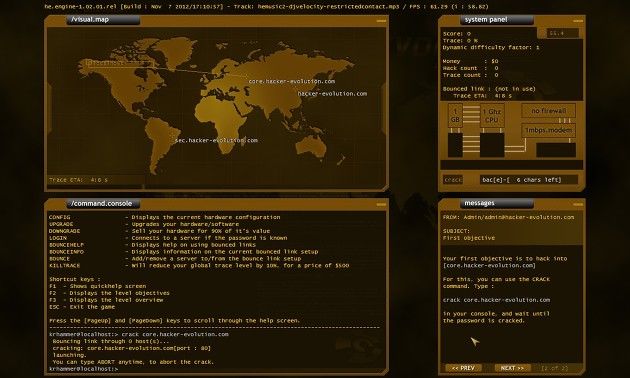Click the 'First objective' subject line
630x378 pixels.
point(469,238)
